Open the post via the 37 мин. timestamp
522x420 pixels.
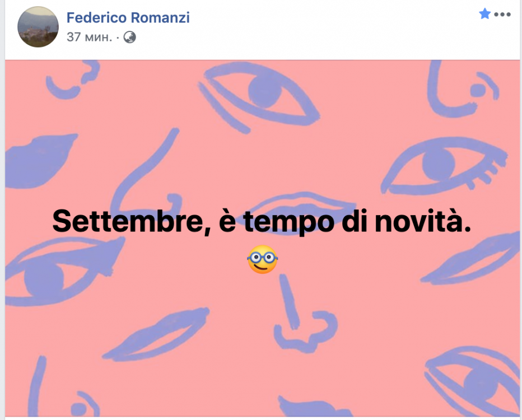tap(89, 37)
